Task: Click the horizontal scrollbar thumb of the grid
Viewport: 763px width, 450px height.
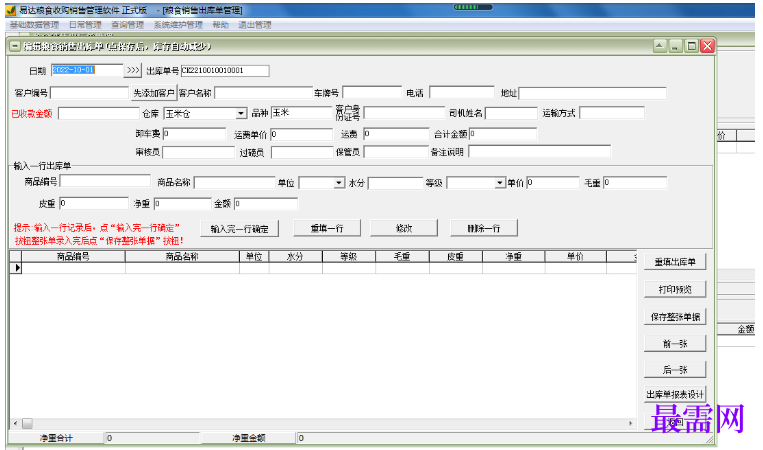Action: pos(28,423)
